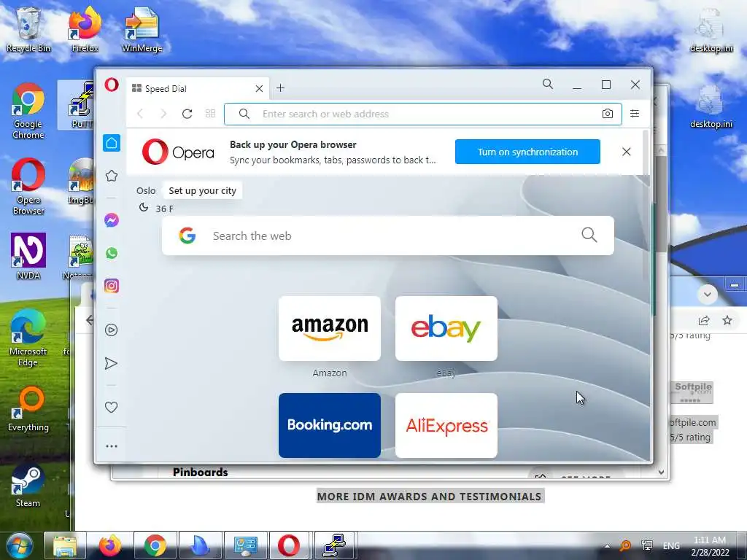Open My Flow in Opera sidebar

coord(111,363)
